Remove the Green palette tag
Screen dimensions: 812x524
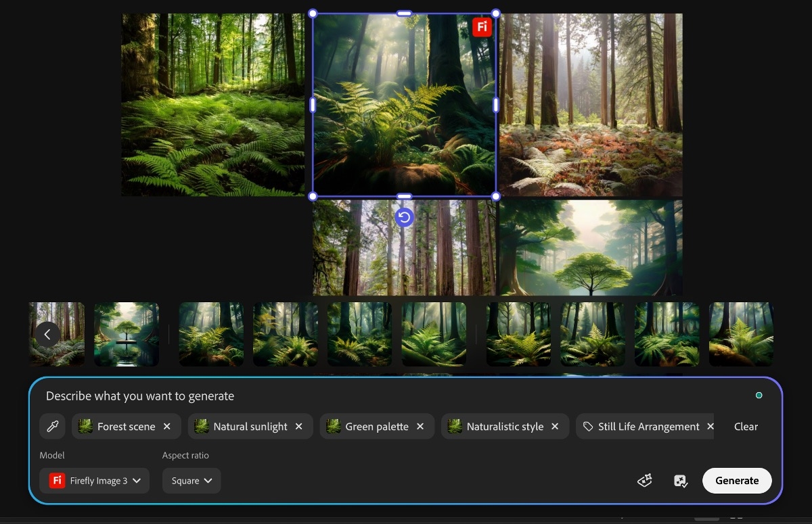(420, 427)
